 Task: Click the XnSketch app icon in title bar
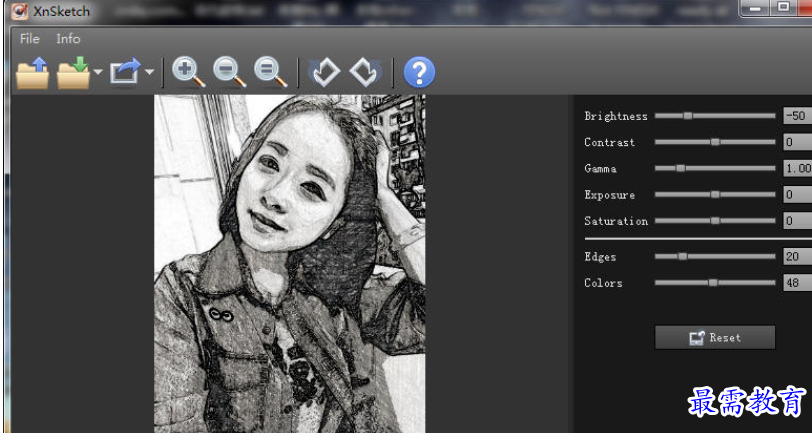click(x=20, y=11)
